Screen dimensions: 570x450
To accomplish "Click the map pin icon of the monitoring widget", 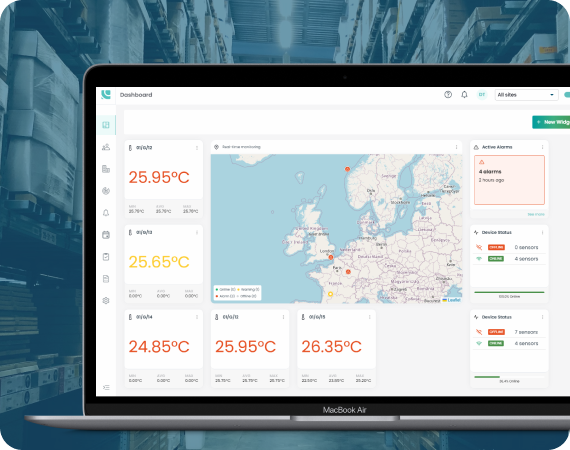I will (x=216, y=147).
